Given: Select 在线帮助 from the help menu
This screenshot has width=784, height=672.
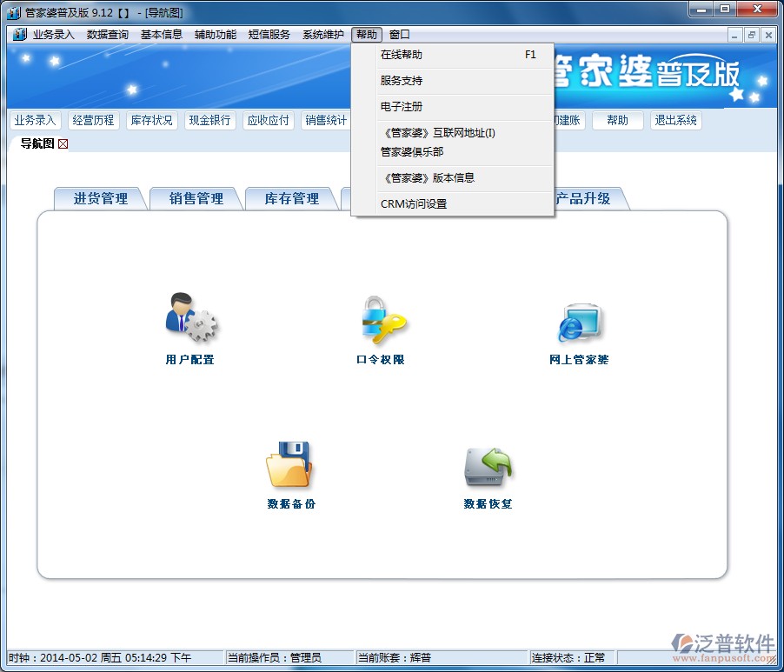Looking at the screenshot, I should point(402,55).
